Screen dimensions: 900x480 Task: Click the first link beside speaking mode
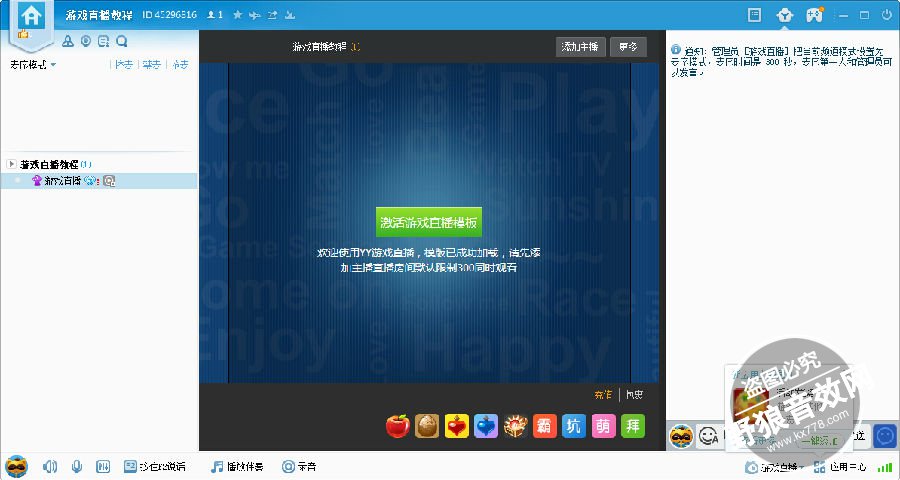(x=124, y=64)
